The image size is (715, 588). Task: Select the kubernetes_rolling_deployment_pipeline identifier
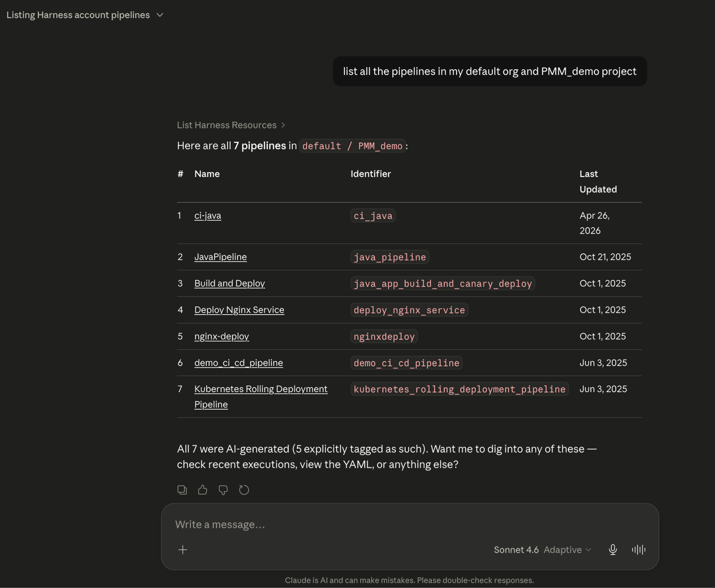click(459, 389)
